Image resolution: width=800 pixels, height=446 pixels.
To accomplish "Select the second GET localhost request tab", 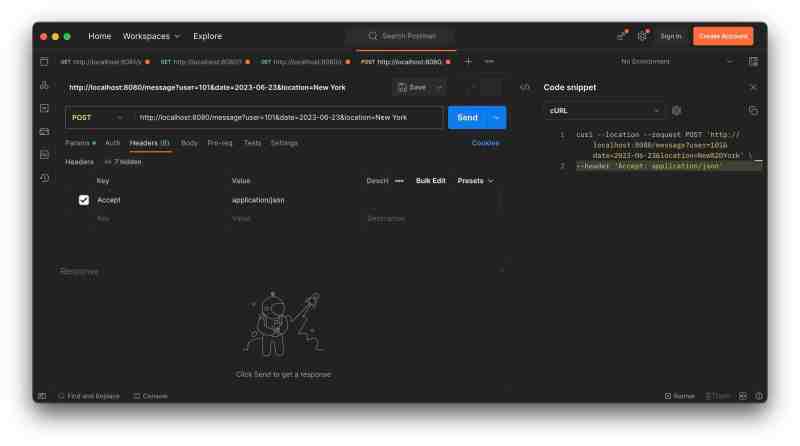I will [205, 61].
